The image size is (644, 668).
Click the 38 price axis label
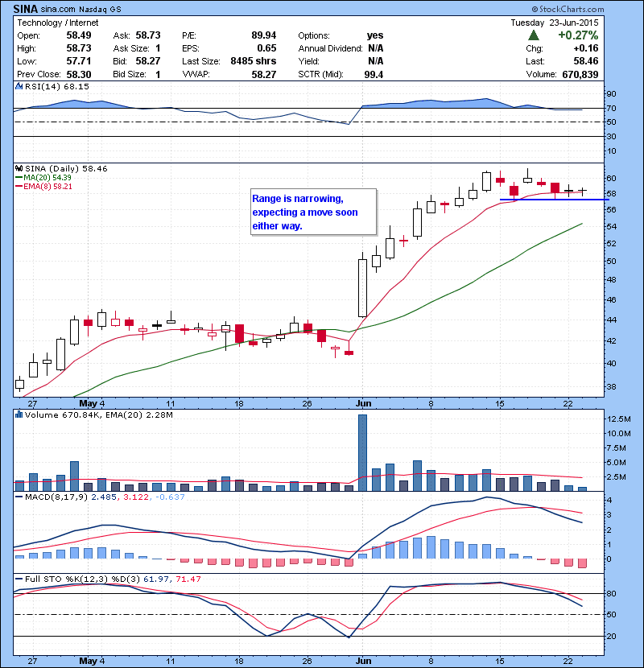pyautogui.click(x=612, y=387)
